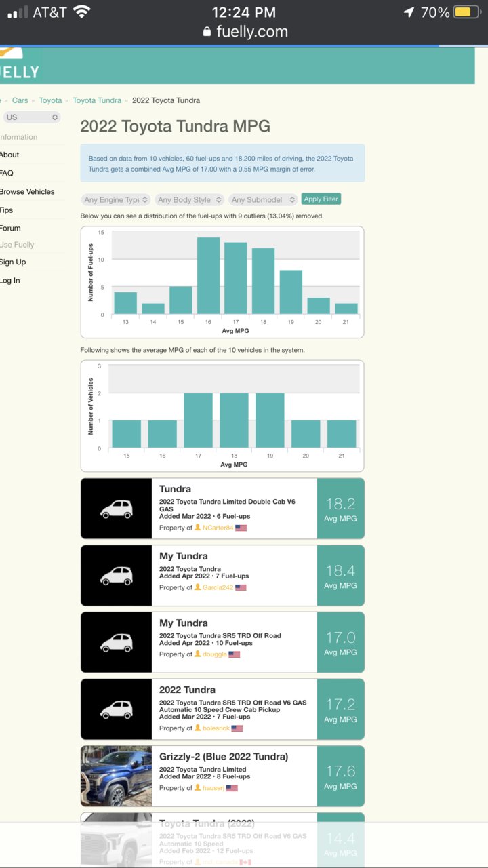Tap car icon on Garcia242's My Tundra card

pyautogui.click(x=117, y=576)
